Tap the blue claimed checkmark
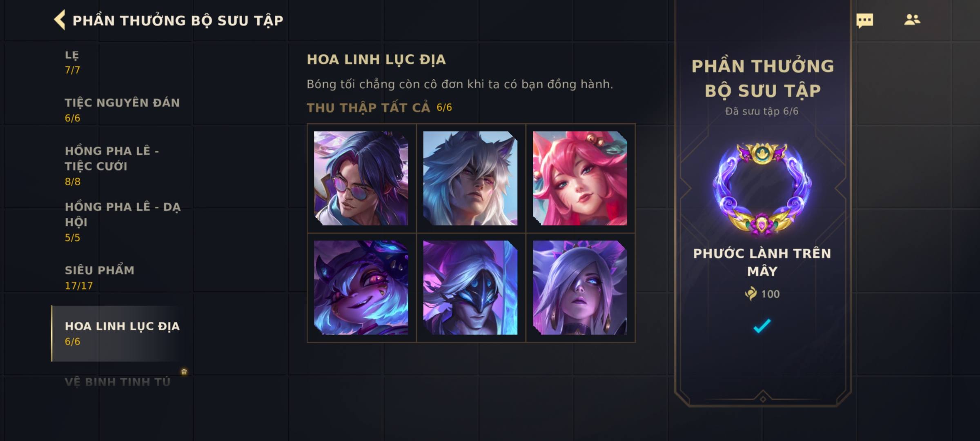Image resolution: width=980 pixels, height=441 pixels. click(x=762, y=326)
